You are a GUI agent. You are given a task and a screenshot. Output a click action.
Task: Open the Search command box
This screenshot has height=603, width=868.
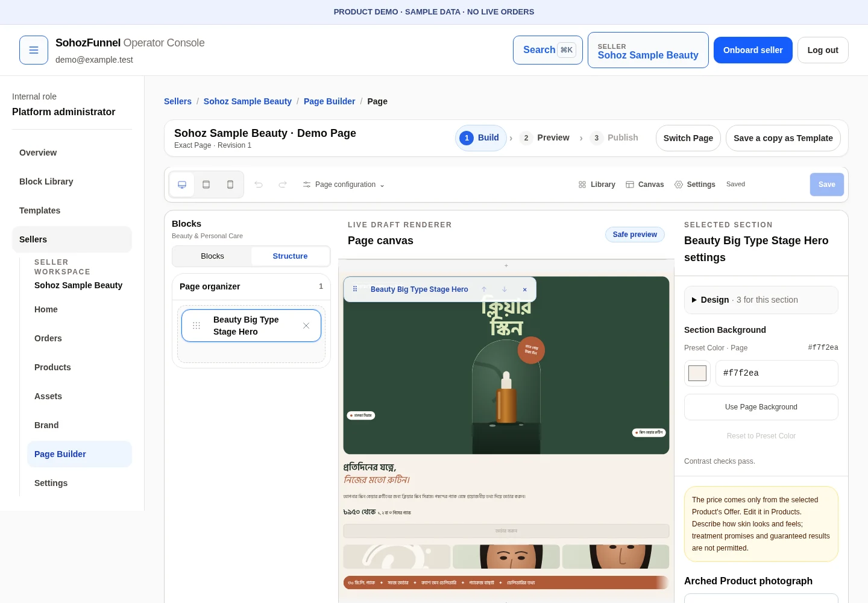tap(548, 50)
